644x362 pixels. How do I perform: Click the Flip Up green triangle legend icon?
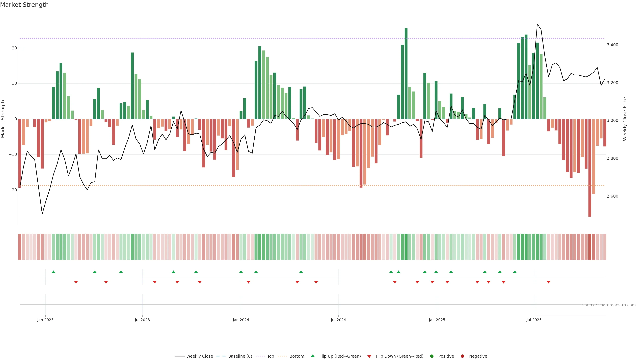[x=312, y=356]
